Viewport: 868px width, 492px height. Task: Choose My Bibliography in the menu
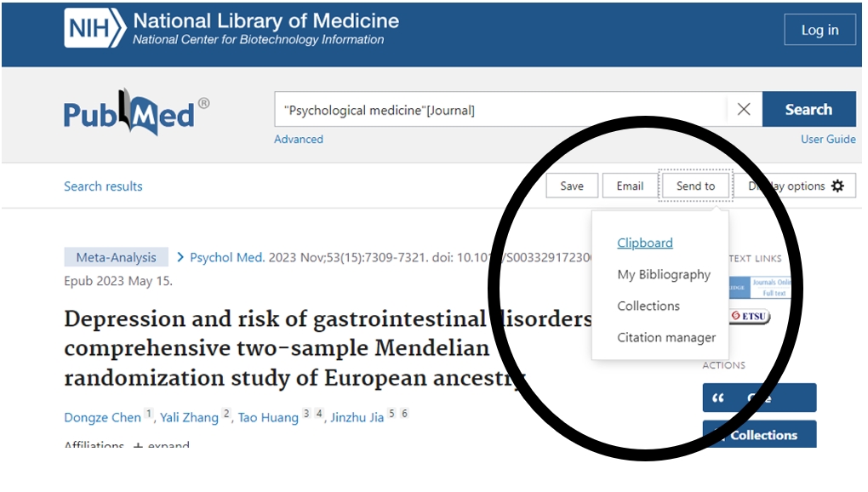[x=664, y=274]
